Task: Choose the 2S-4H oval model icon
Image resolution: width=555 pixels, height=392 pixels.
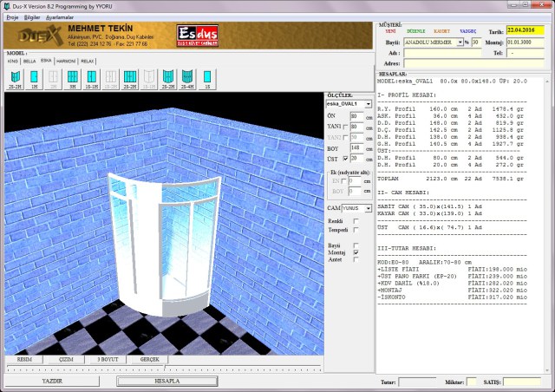Action: coord(187,77)
